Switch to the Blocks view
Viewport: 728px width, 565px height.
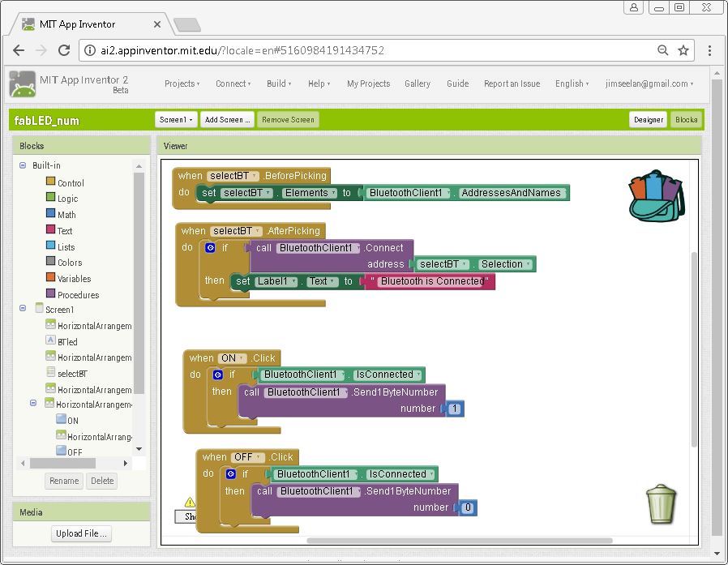tap(686, 120)
